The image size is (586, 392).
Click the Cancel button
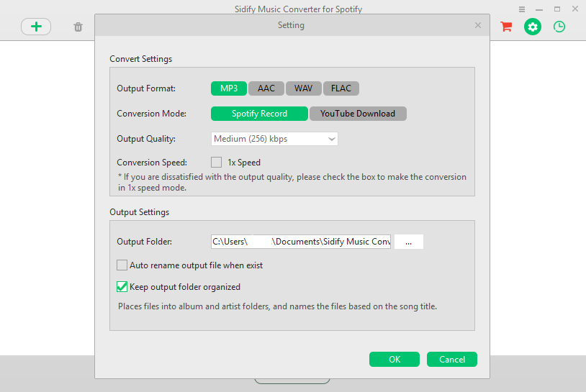(452, 359)
